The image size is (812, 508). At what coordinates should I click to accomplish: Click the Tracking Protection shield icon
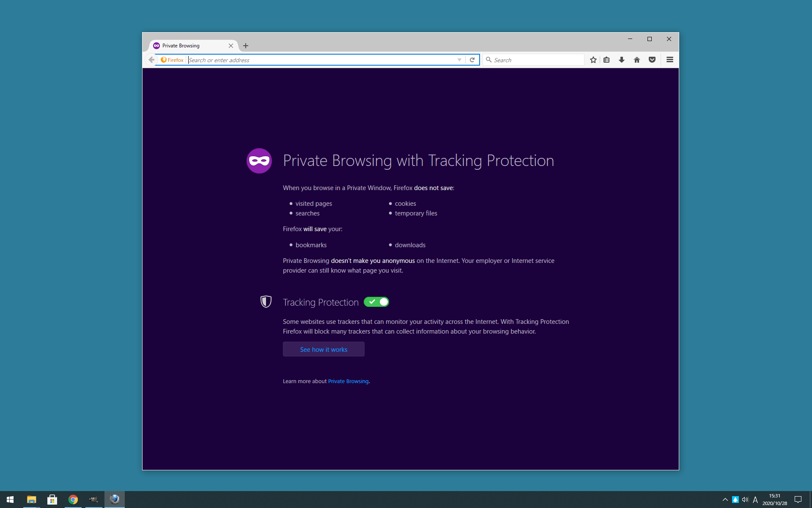[x=266, y=301]
